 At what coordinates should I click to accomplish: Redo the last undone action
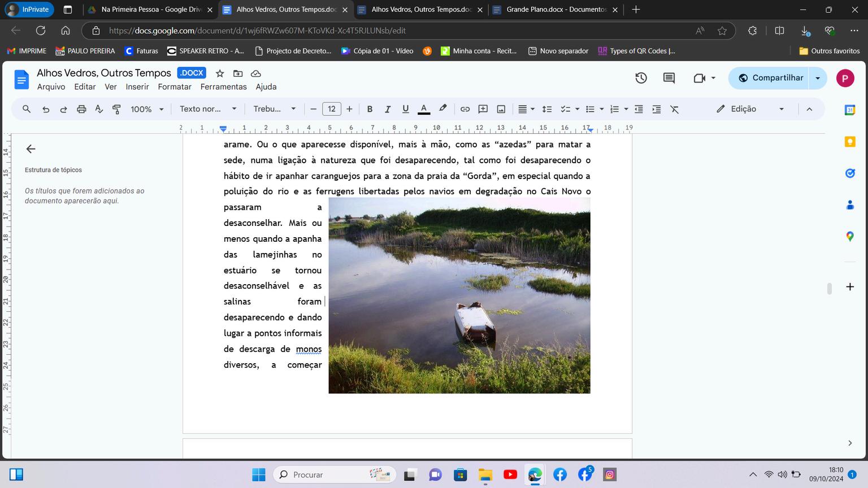pos(63,109)
